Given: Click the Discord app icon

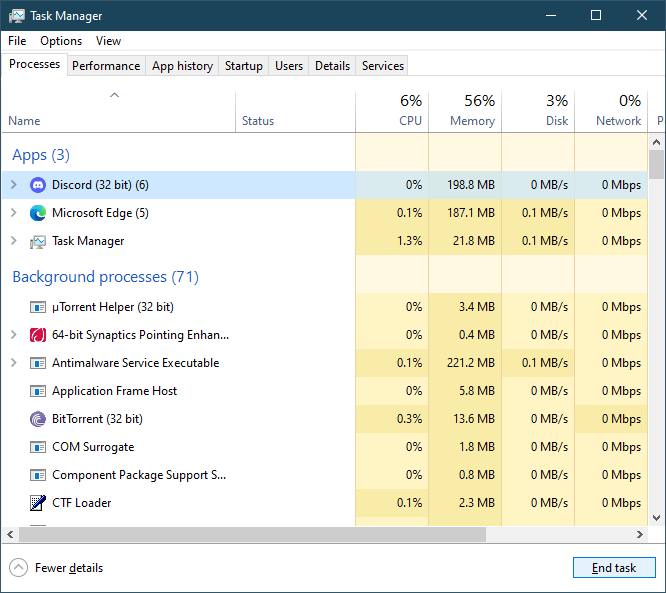Looking at the screenshot, I should [38, 185].
